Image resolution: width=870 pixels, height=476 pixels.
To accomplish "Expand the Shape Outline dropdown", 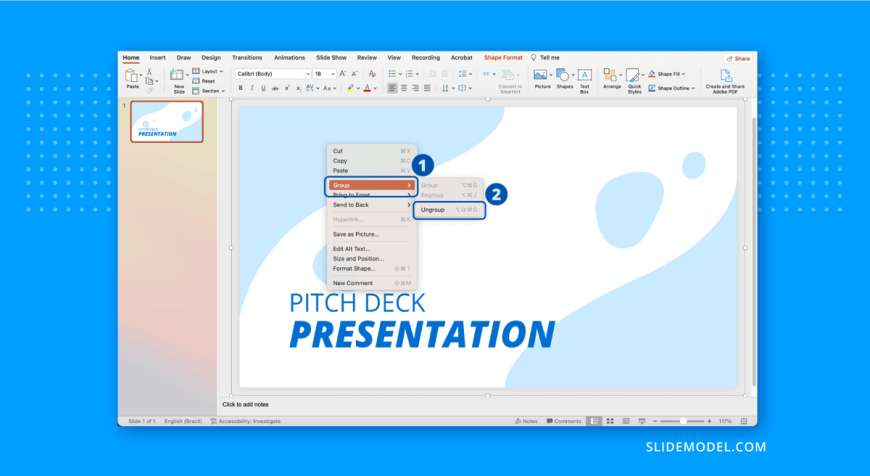I will [x=671, y=88].
